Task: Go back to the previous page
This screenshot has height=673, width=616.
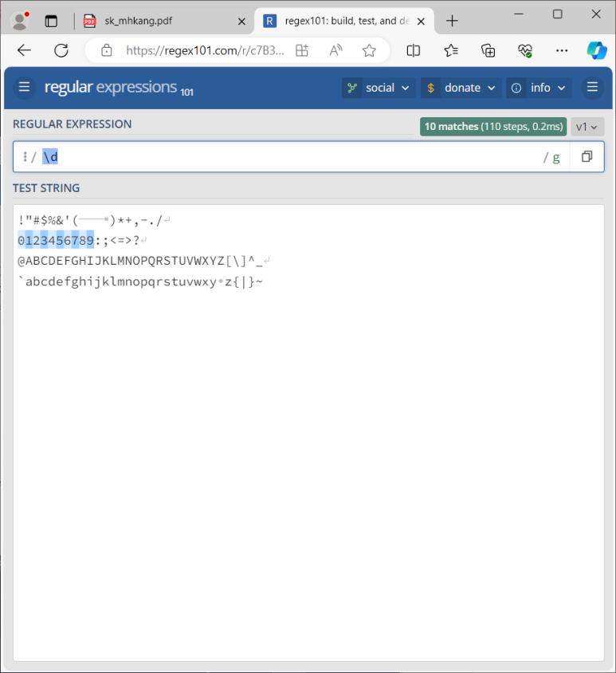Action: click(x=24, y=51)
